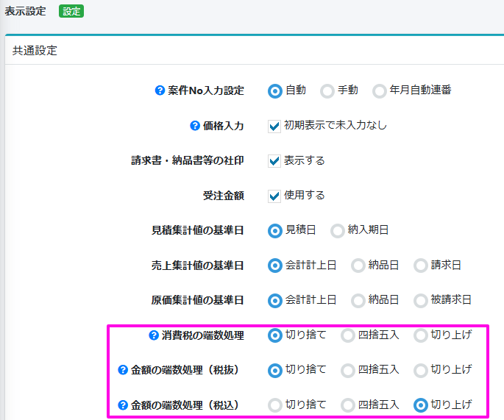This screenshot has height=420, width=504.
Task: Open help icon for 消費税の端数処理
Action: coord(154,335)
